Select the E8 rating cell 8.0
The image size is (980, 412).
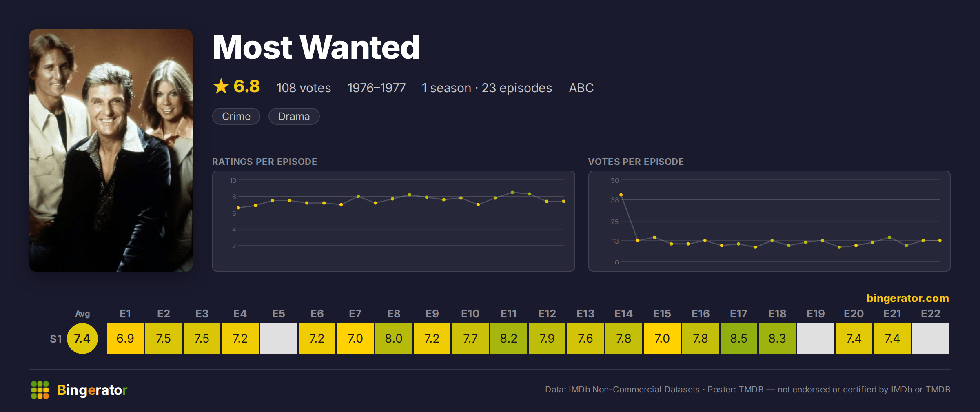pos(394,339)
